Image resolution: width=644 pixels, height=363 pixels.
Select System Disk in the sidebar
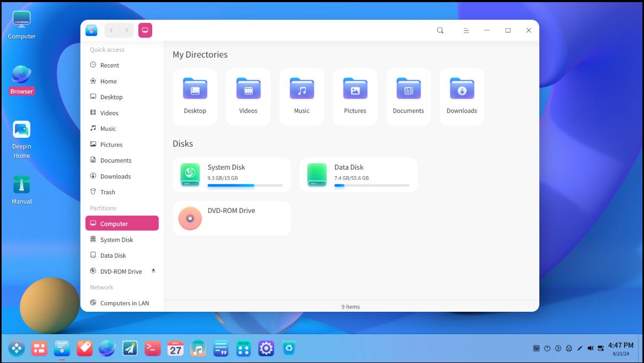[116, 239]
